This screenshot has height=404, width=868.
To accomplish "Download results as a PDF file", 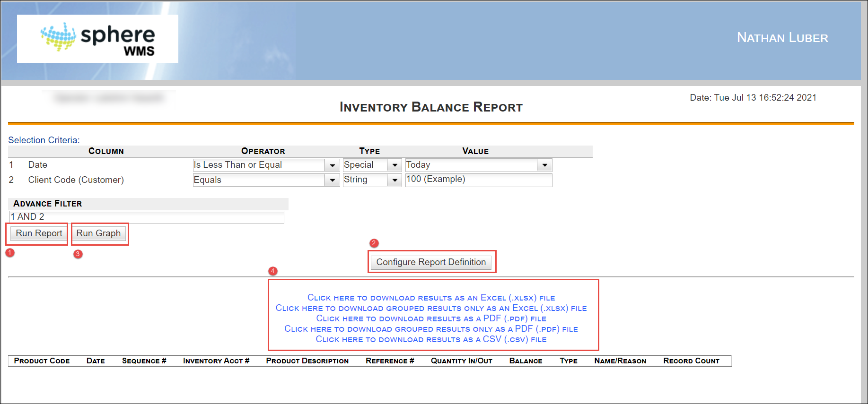I will [x=431, y=318].
